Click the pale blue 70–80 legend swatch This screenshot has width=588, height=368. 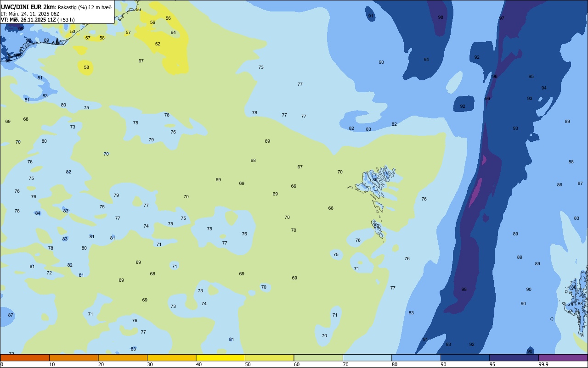pyautogui.click(x=367, y=357)
